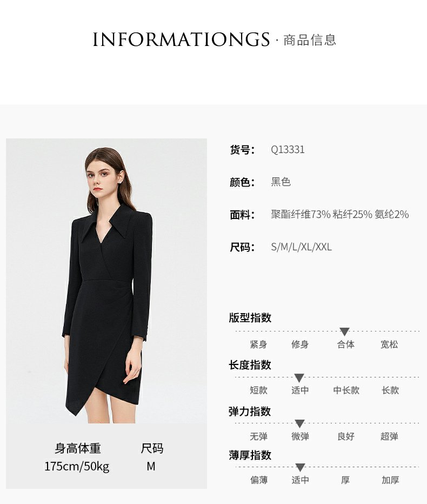Click the 偏薄 thickness label
427x504 pixels.
(259, 480)
